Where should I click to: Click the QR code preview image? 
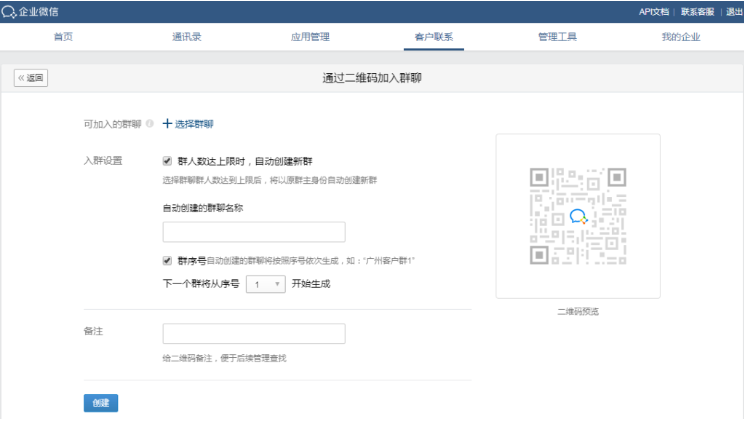tap(577, 216)
